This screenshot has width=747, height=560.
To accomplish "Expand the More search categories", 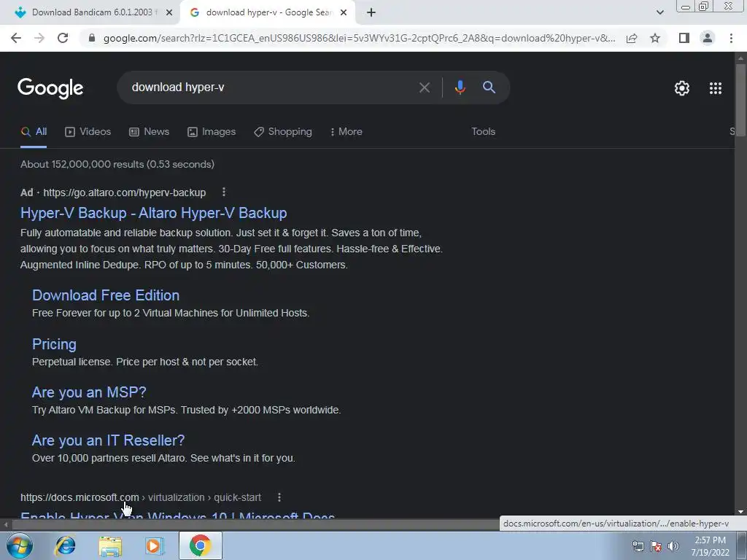I will point(347,132).
